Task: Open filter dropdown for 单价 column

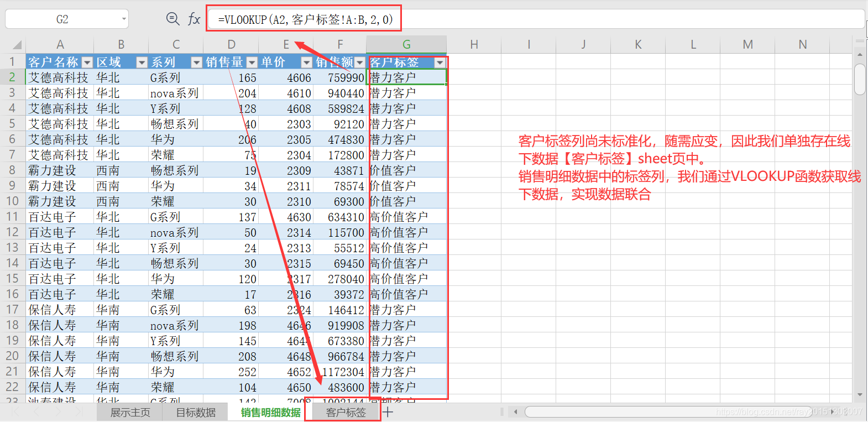Action: (x=306, y=62)
